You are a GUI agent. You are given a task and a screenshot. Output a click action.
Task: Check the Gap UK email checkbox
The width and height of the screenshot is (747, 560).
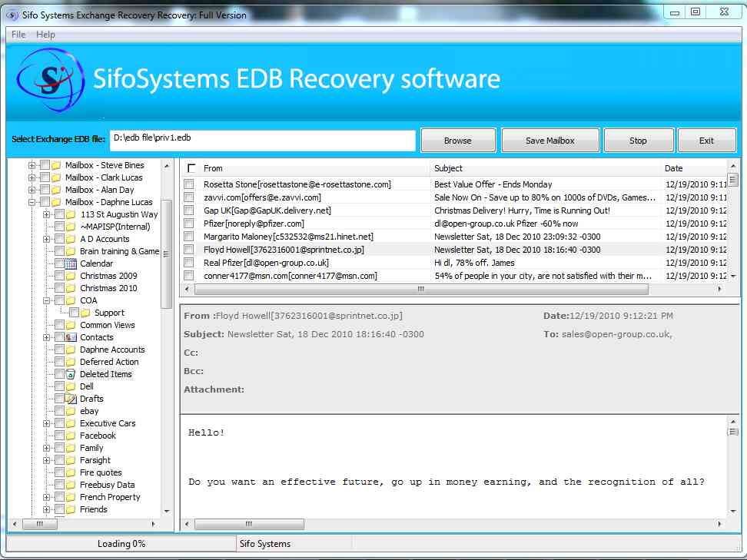tap(189, 210)
